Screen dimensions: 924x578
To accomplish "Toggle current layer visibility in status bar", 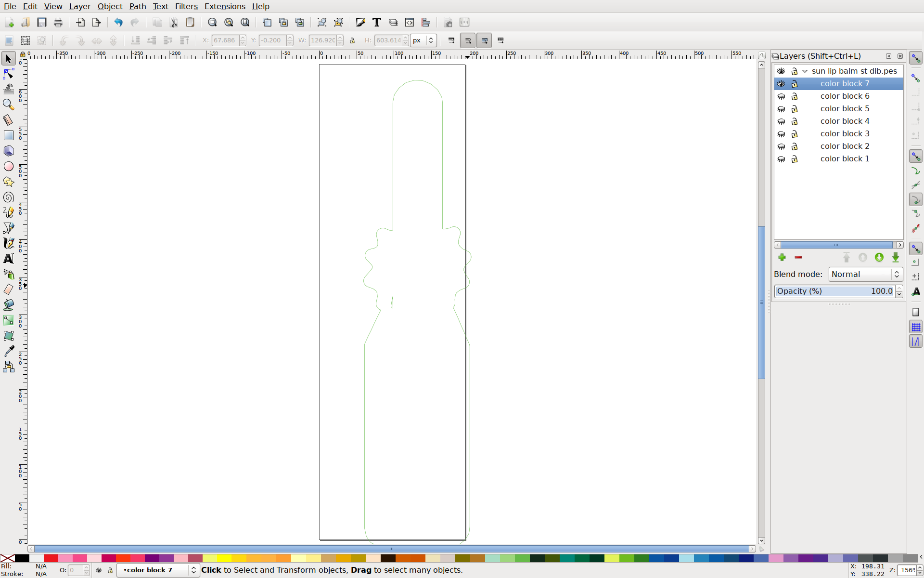I will (99, 570).
